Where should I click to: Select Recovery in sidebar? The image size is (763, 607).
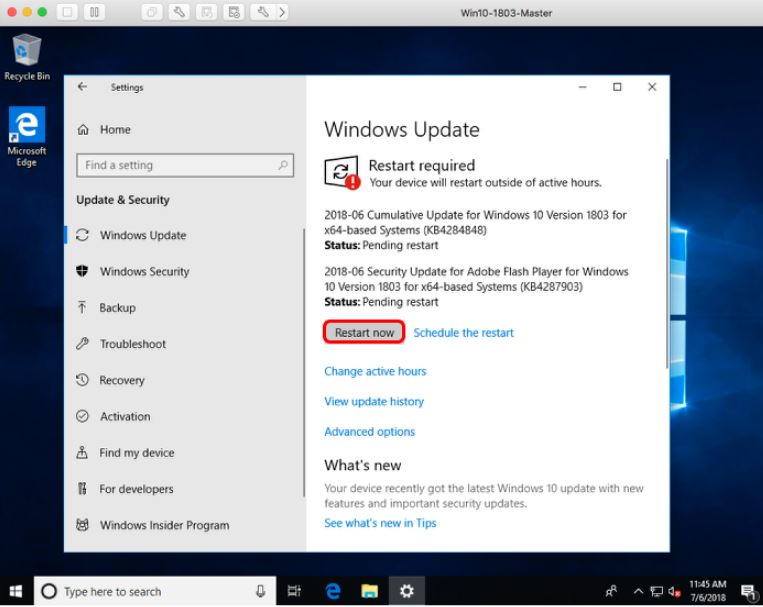tap(185, 380)
